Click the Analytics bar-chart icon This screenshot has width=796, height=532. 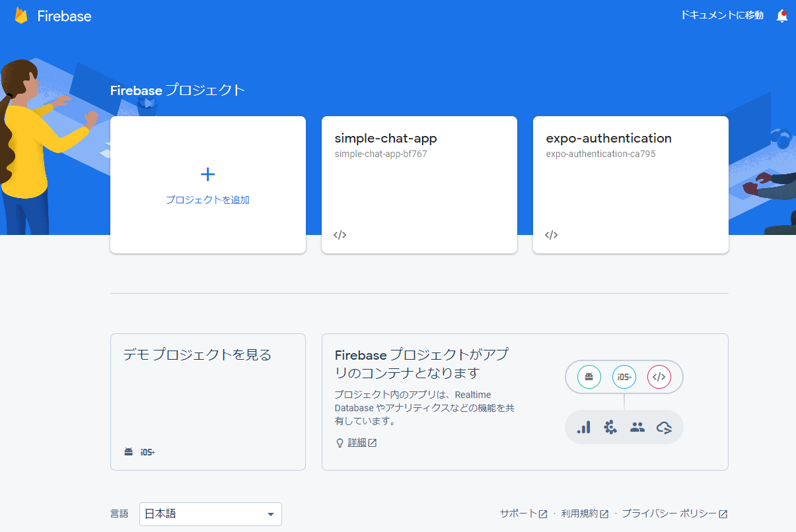[584, 427]
